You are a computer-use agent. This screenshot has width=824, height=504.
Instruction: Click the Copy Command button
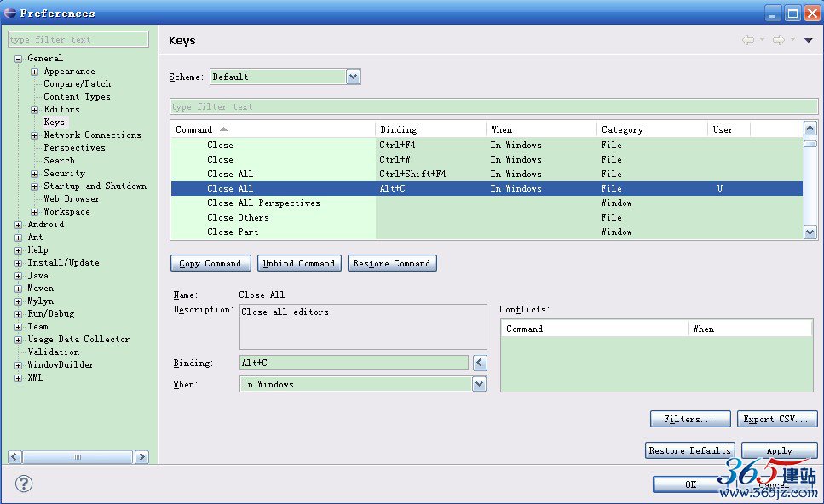[x=210, y=263]
